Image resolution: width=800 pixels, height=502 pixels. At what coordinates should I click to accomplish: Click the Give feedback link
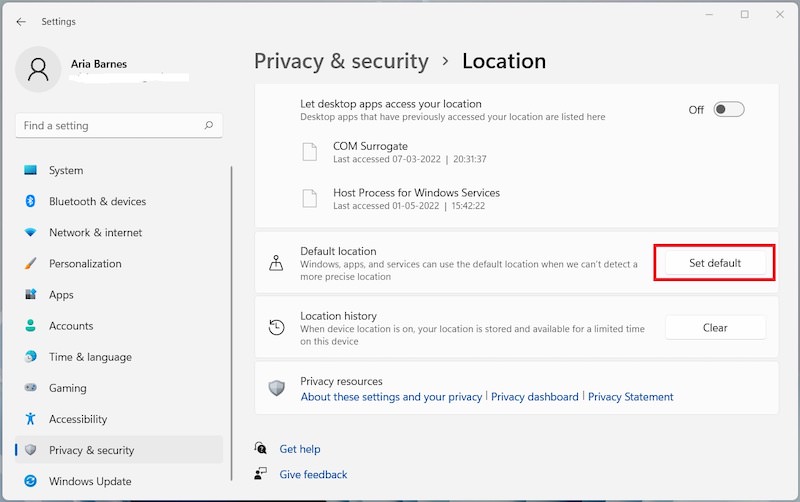(313, 474)
